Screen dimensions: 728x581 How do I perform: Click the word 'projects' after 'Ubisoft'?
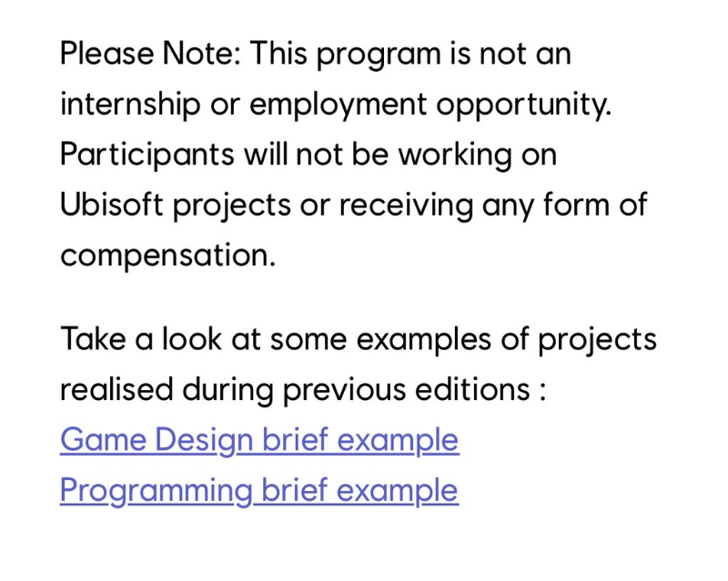[230, 205]
